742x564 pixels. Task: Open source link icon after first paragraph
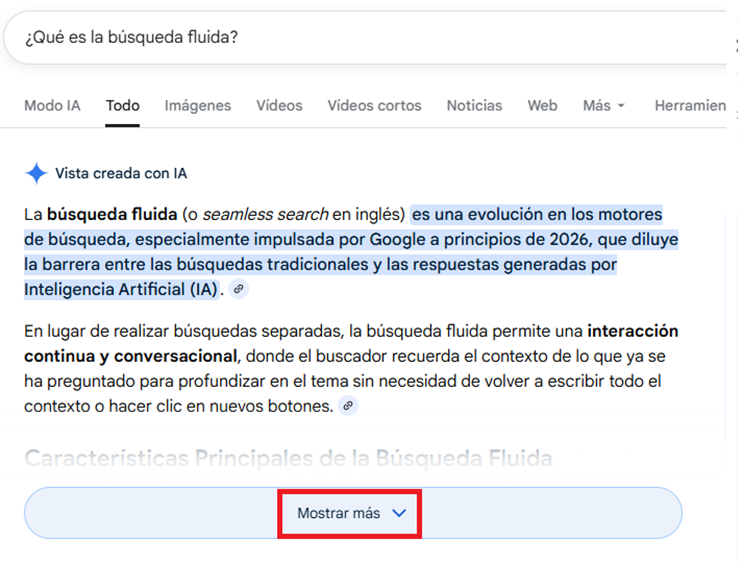point(237,290)
